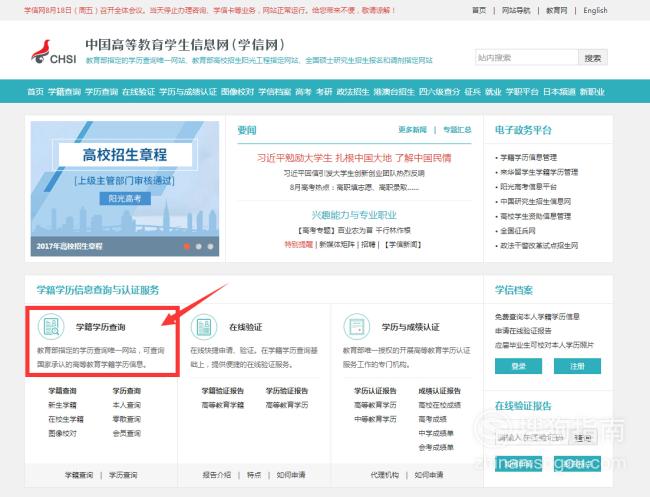This screenshot has height=497, width=650.
Task: Open 来华留学生学籍学历管理 link
Action: pos(539,172)
